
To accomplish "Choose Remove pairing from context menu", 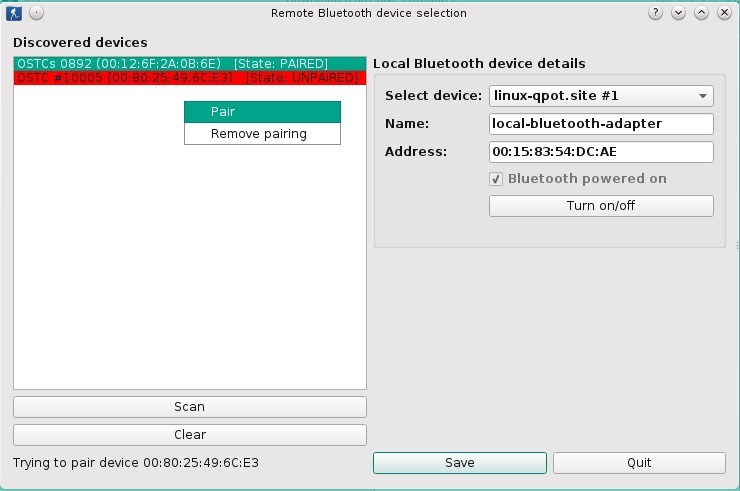I will (262, 134).
